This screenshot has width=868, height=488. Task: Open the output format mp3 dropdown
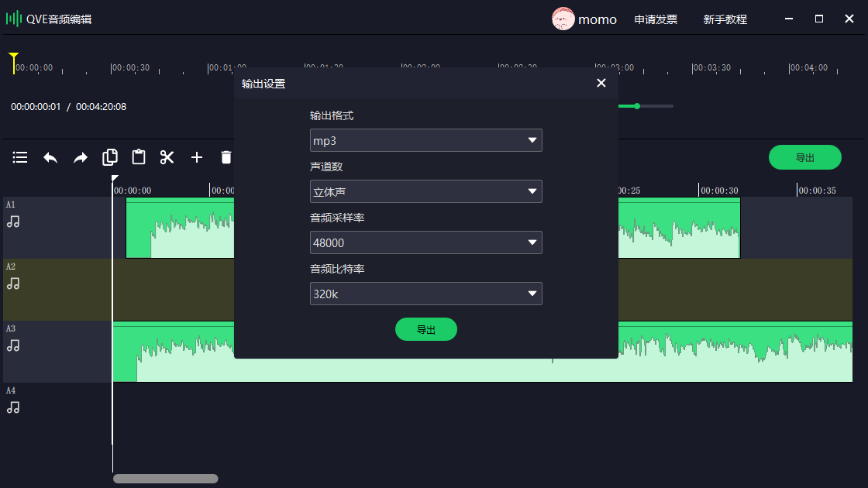(x=425, y=140)
